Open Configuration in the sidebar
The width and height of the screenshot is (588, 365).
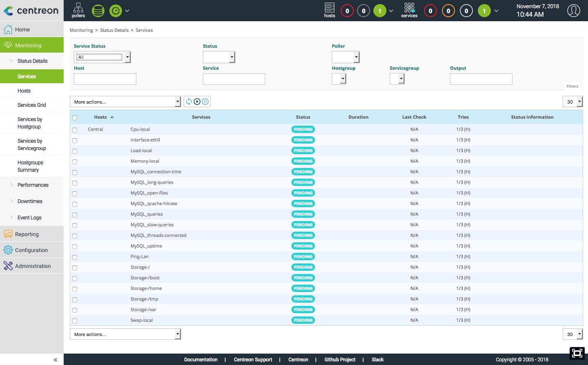point(31,250)
